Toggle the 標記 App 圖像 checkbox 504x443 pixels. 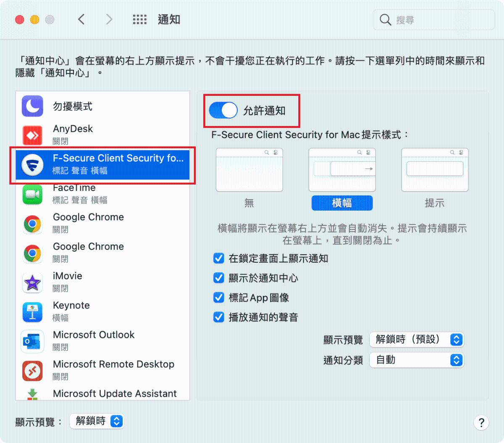(x=219, y=298)
